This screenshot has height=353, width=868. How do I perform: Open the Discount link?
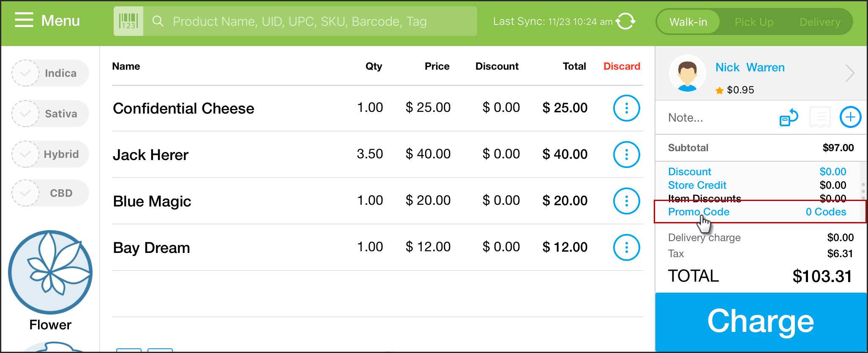click(x=689, y=172)
